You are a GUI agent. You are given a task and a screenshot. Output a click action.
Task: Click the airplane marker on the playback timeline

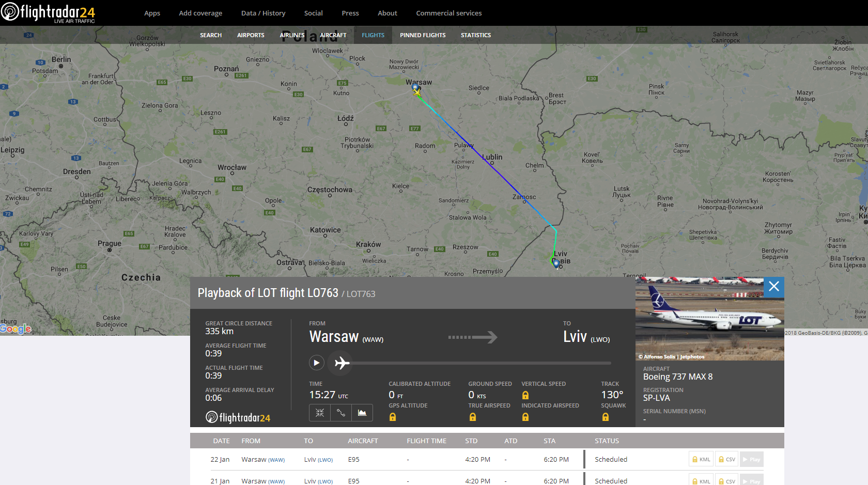(342, 363)
